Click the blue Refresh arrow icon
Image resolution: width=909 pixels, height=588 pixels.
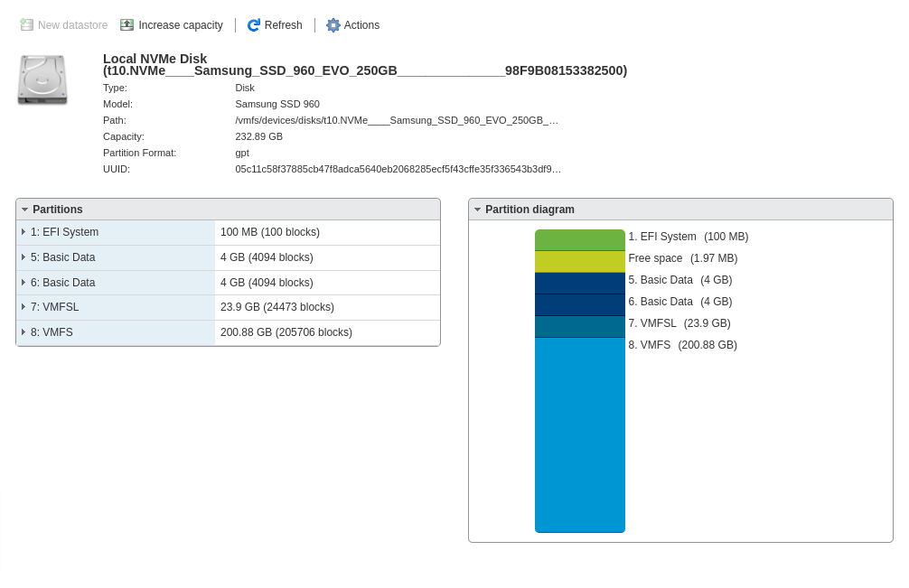point(254,25)
